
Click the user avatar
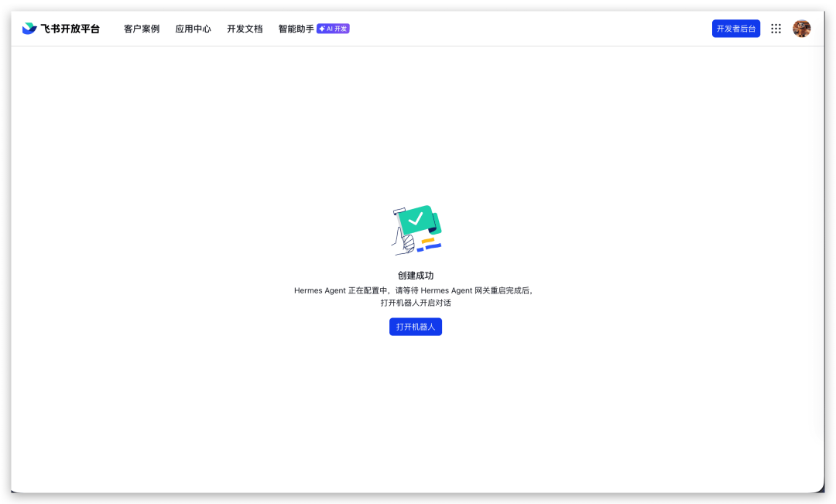coord(801,29)
